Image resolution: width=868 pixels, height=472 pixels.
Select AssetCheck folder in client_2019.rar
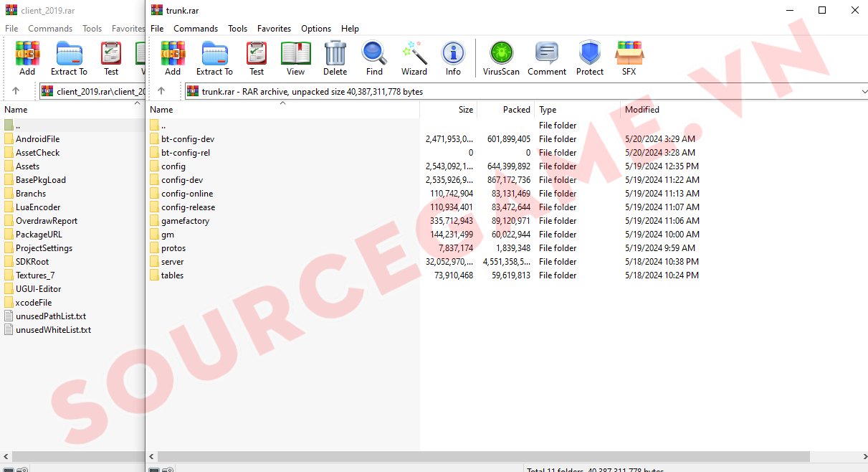(x=37, y=153)
